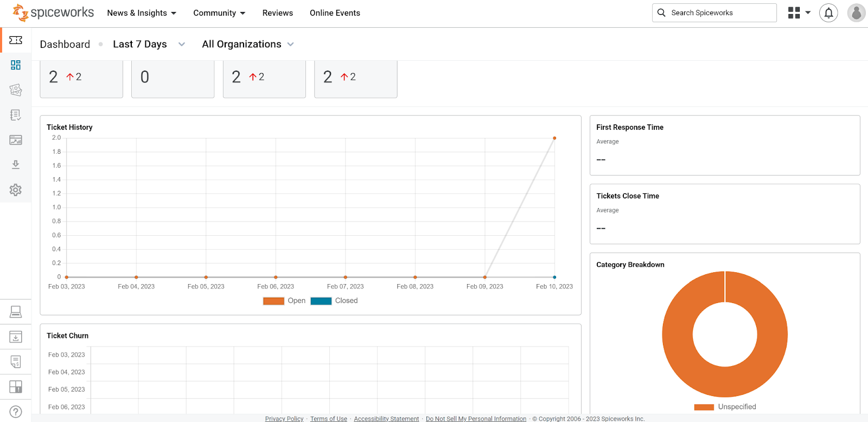Open the dashboard grid icon in sidebar

click(16, 65)
